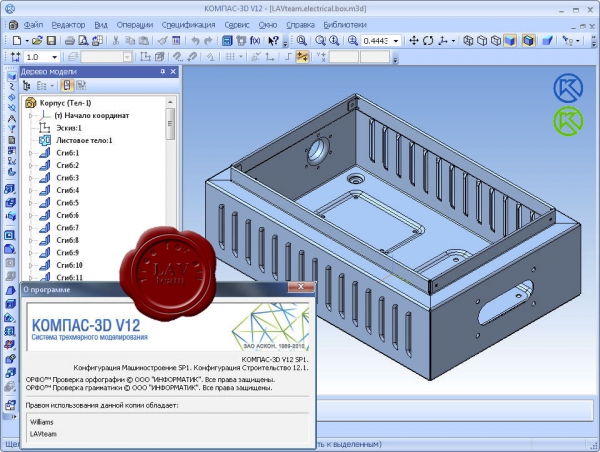This screenshot has height=452, width=600.
Task: Activate the context help cursor icon
Action: 273,41
